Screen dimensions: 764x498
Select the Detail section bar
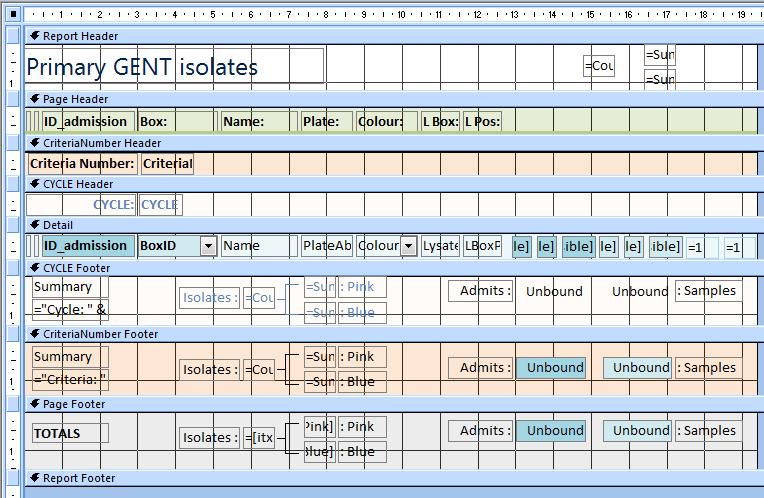click(394, 225)
